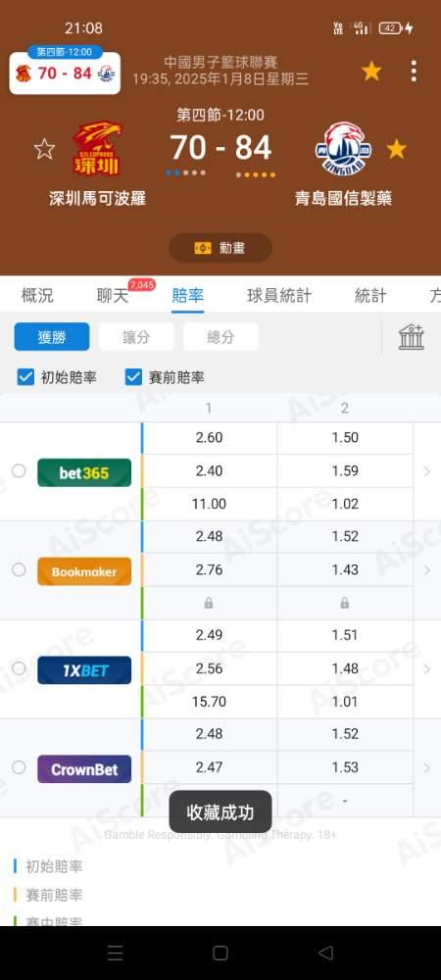This screenshot has width=441, height=980.
Task: Select the 讓分 odds filter
Action: pos(136,337)
